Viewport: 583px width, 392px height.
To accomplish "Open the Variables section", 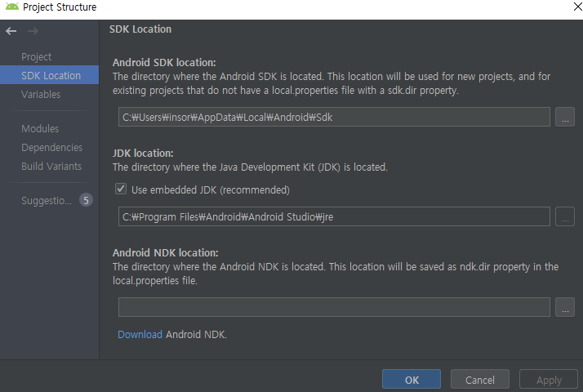I will click(x=41, y=94).
